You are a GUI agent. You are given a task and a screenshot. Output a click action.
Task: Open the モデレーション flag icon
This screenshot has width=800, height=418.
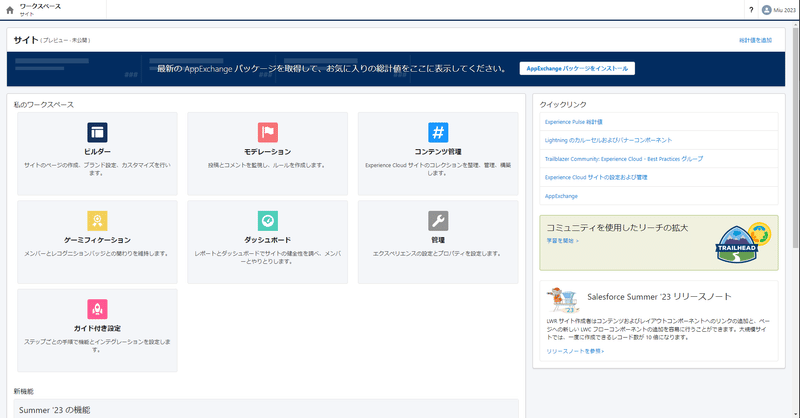click(268, 132)
